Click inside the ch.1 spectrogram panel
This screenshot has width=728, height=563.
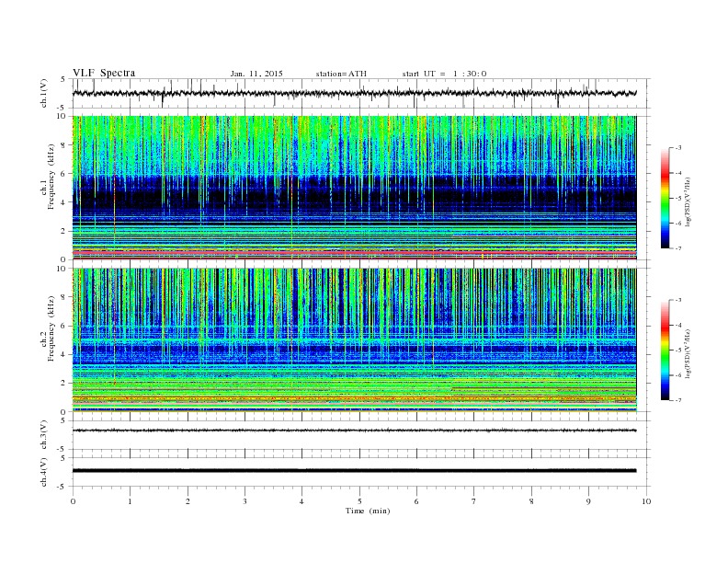[354, 188]
